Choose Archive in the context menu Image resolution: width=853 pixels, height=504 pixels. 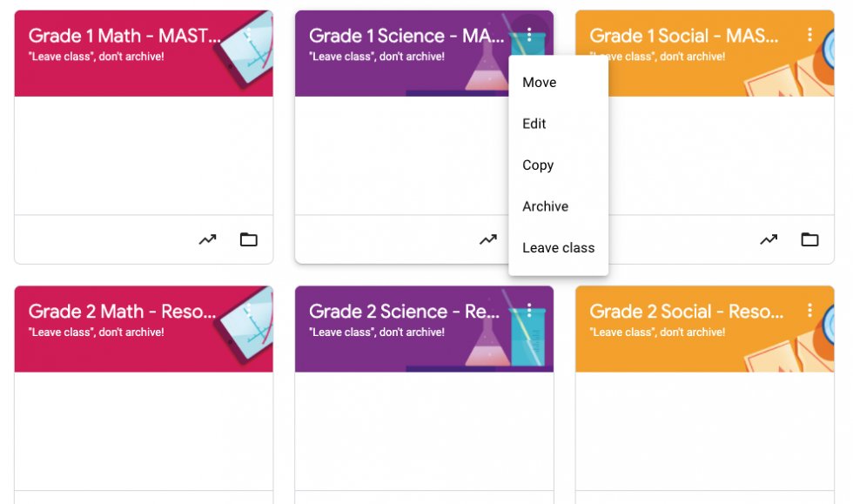[x=545, y=206]
